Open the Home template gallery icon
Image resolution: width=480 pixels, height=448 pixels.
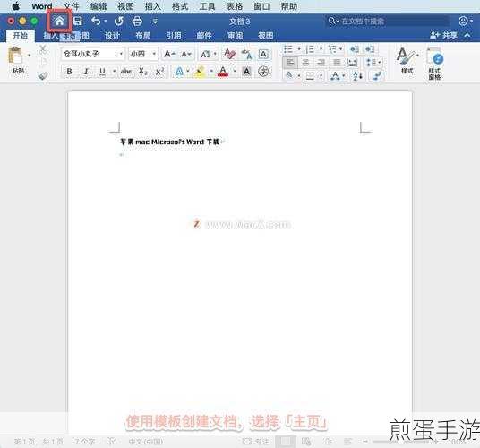coord(59,22)
